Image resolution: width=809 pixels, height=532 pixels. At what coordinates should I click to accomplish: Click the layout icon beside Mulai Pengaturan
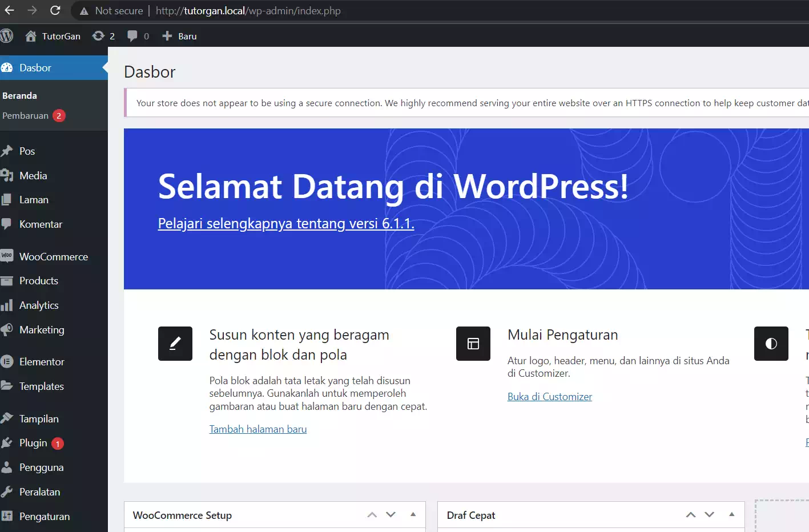(473, 344)
